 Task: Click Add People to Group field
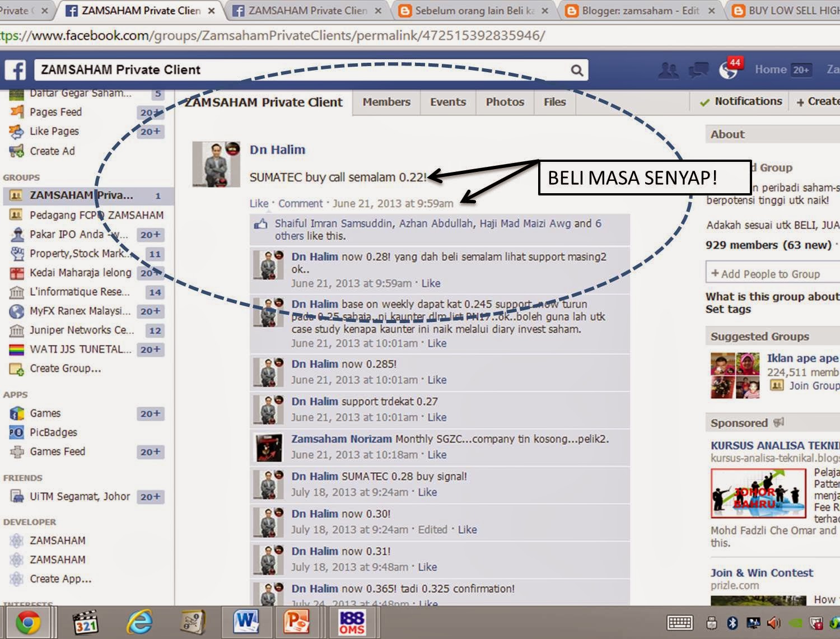point(773,274)
